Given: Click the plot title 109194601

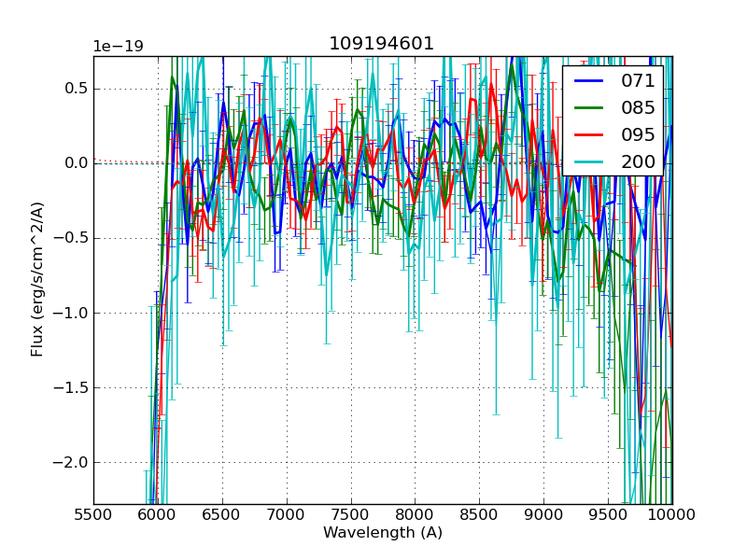Looking at the screenshot, I should pyautogui.click(x=381, y=44).
